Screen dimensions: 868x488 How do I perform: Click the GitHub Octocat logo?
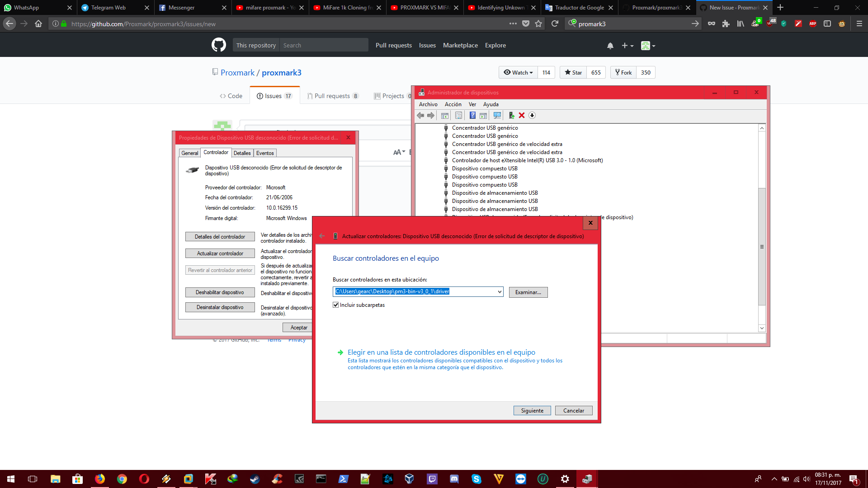[x=218, y=45]
